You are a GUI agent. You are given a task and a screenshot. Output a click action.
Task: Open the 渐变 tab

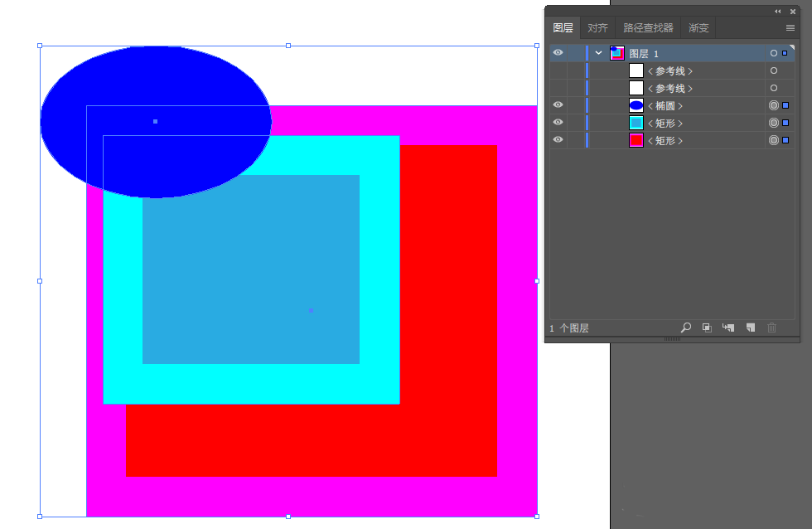(x=698, y=28)
